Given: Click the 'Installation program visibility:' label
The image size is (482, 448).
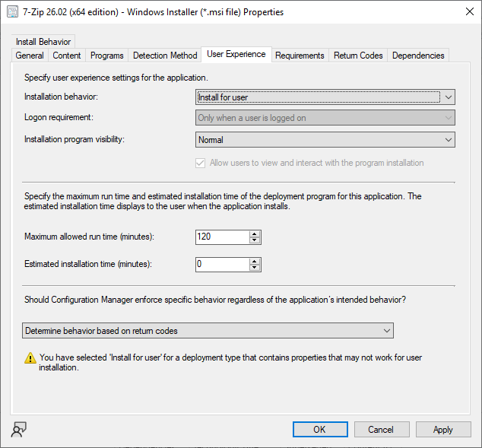Looking at the screenshot, I should click(x=75, y=139).
